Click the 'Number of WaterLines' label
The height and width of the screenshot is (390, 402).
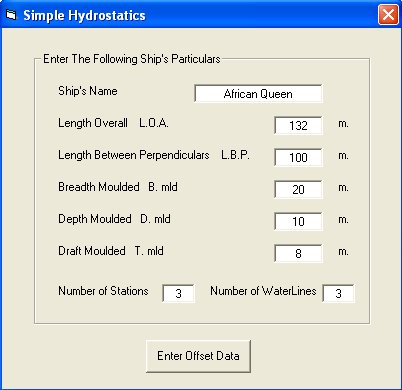point(263,291)
